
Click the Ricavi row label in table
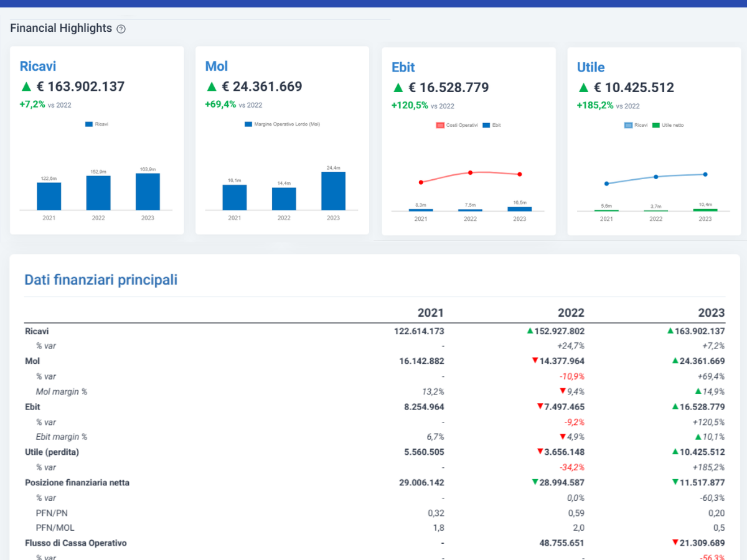pyautogui.click(x=37, y=331)
